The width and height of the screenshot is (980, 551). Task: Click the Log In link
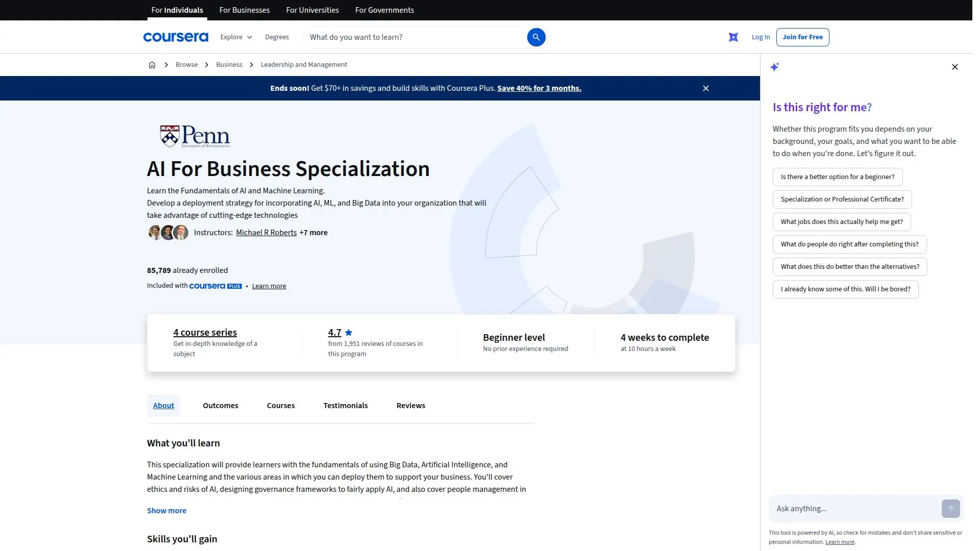tap(761, 37)
